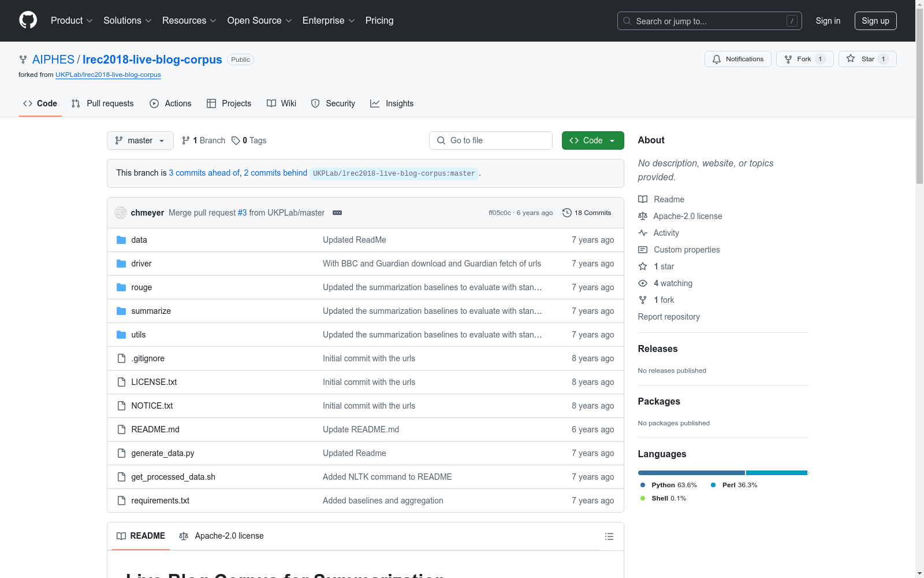Click the Perl segment of the language bar

click(777, 473)
